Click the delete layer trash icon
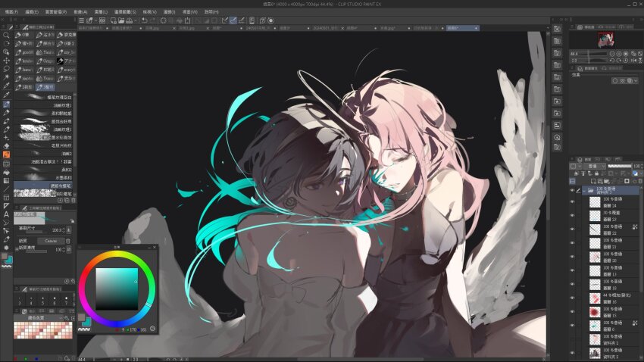The image size is (644, 362). pos(640,180)
